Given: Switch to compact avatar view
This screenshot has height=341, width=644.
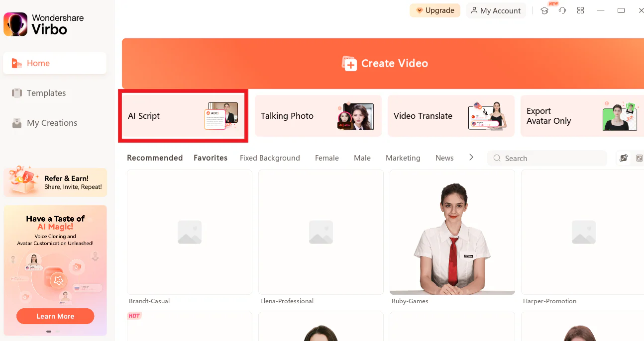Looking at the screenshot, I should (x=640, y=158).
